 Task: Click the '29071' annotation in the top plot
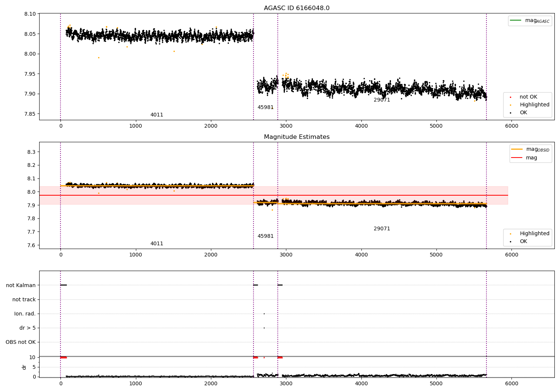(x=382, y=100)
